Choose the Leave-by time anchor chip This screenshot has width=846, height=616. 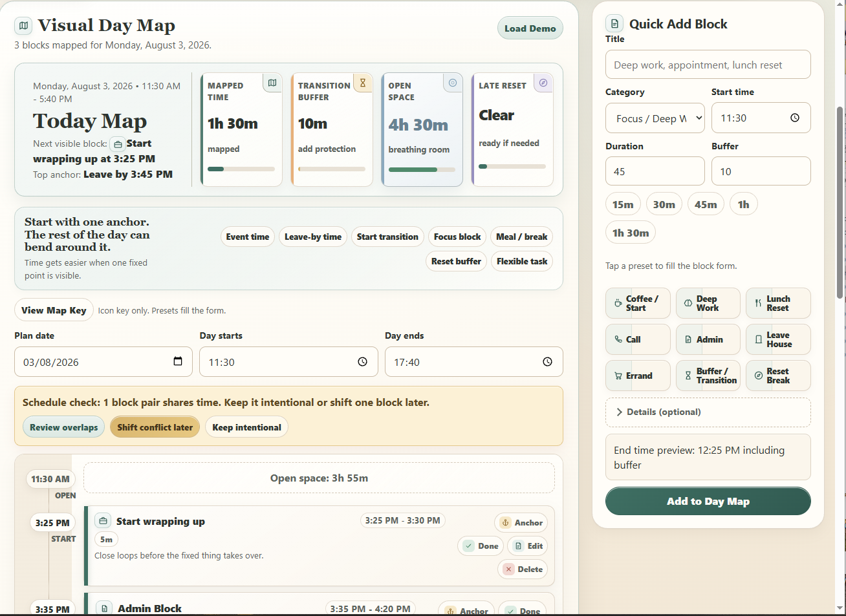(x=313, y=237)
